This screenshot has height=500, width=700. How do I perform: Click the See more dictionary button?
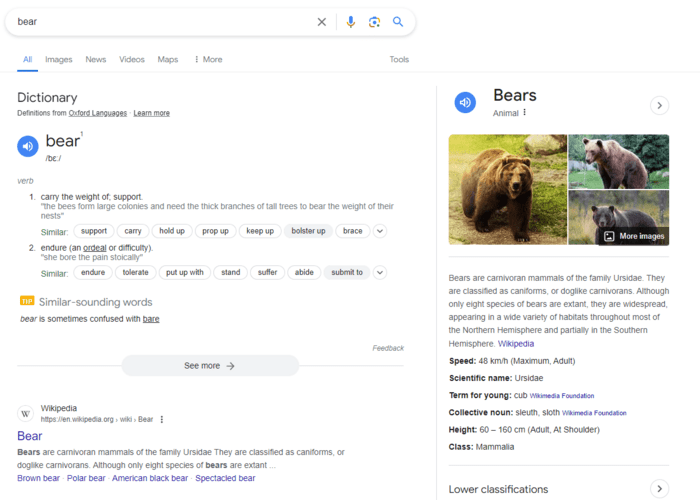[210, 366]
